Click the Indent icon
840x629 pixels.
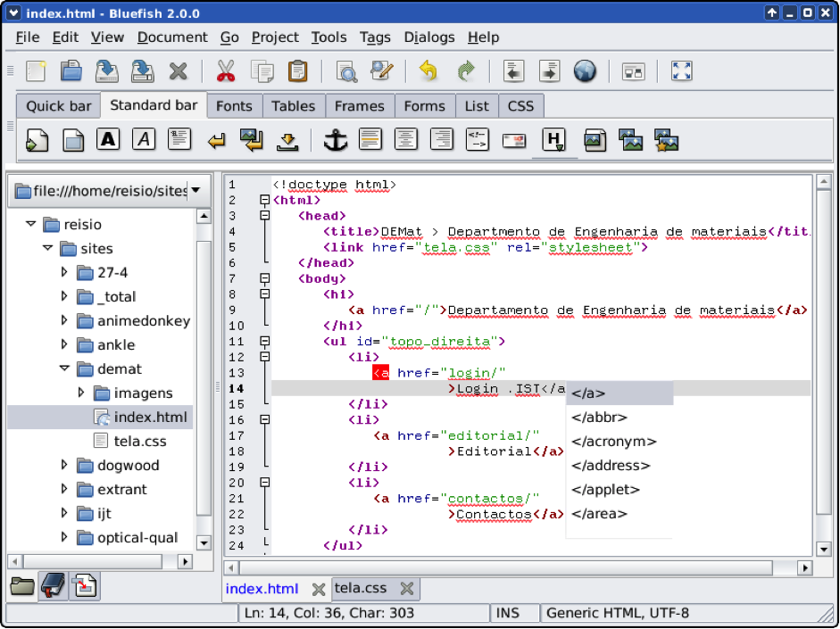point(550,70)
